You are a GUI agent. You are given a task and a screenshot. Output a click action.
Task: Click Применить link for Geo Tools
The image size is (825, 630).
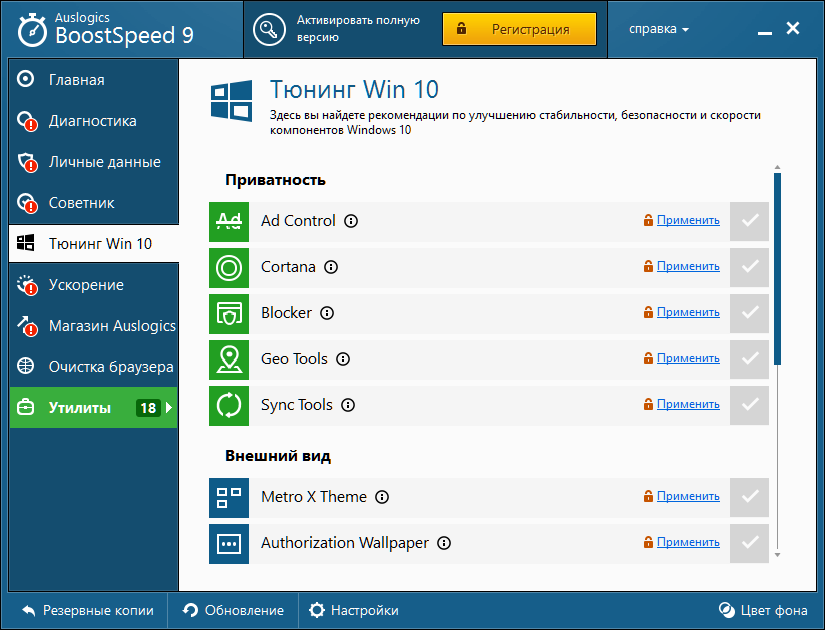click(x=688, y=358)
